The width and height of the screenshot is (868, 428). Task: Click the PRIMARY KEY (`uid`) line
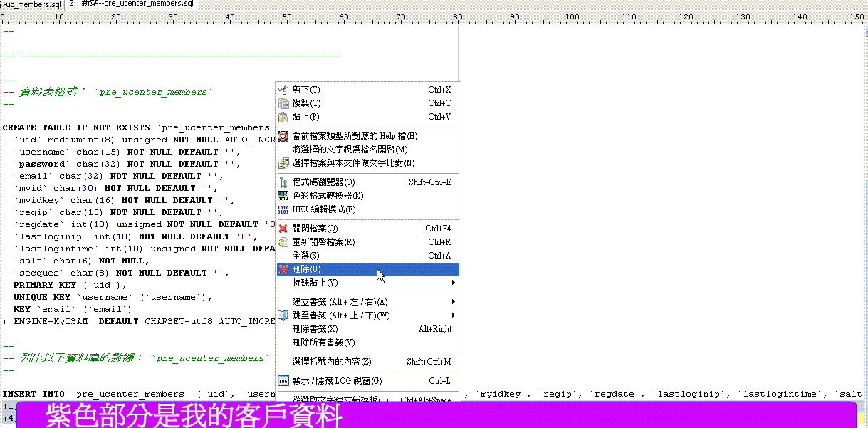70,285
